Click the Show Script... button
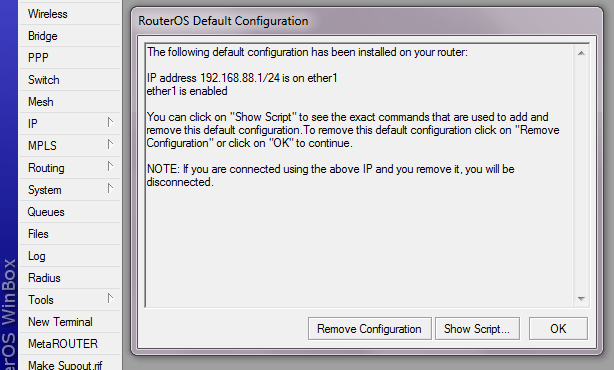 477,328
